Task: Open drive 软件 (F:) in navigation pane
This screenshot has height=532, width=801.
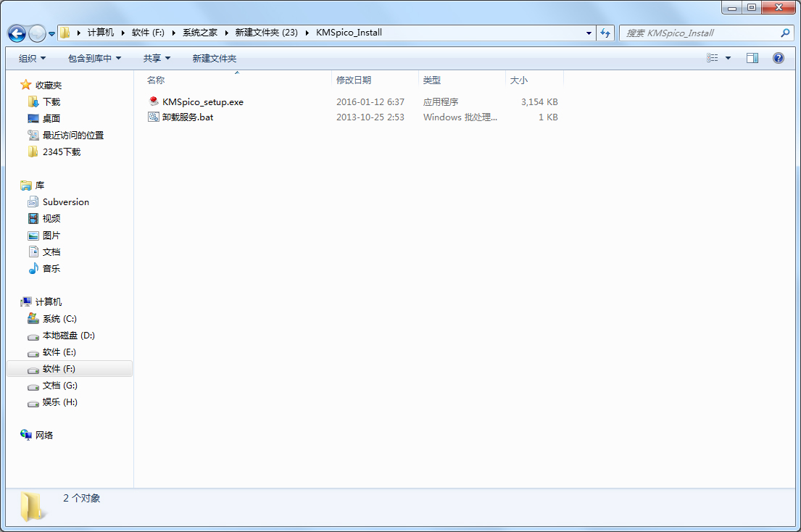Action: (x=70, y=369)
